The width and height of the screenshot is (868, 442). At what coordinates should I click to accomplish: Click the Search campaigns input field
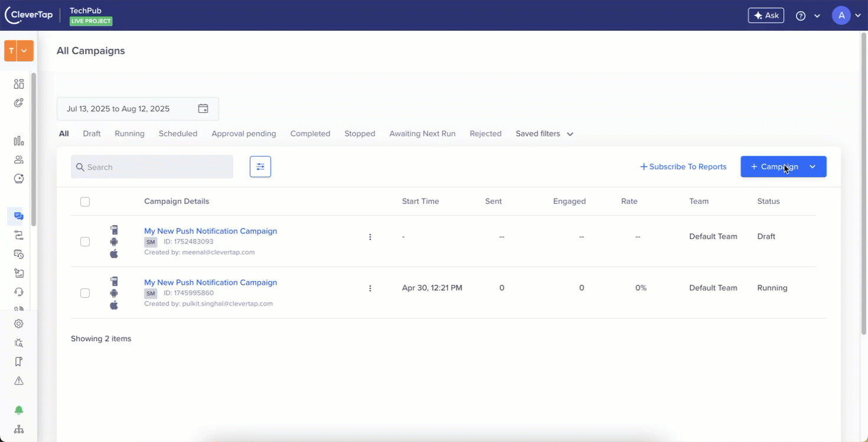(x=152, y=167)
